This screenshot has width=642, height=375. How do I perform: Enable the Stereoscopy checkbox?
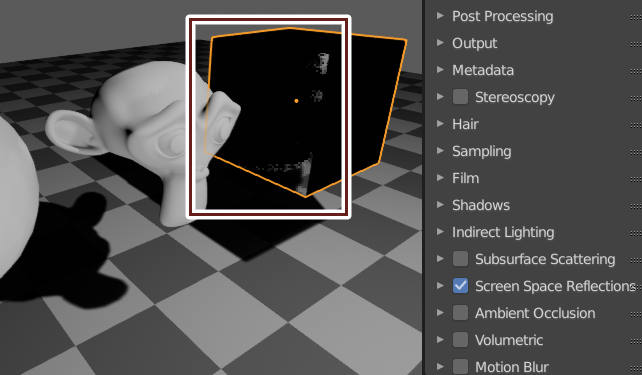(x=460, y=97)
